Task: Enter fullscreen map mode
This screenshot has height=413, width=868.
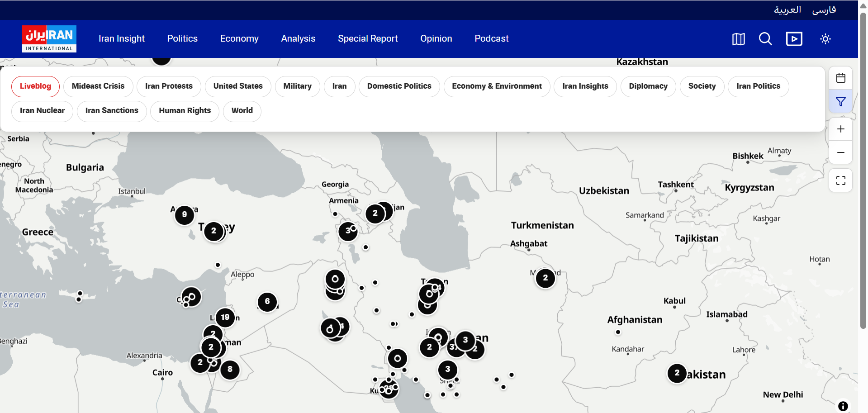Action: [840, 180]
